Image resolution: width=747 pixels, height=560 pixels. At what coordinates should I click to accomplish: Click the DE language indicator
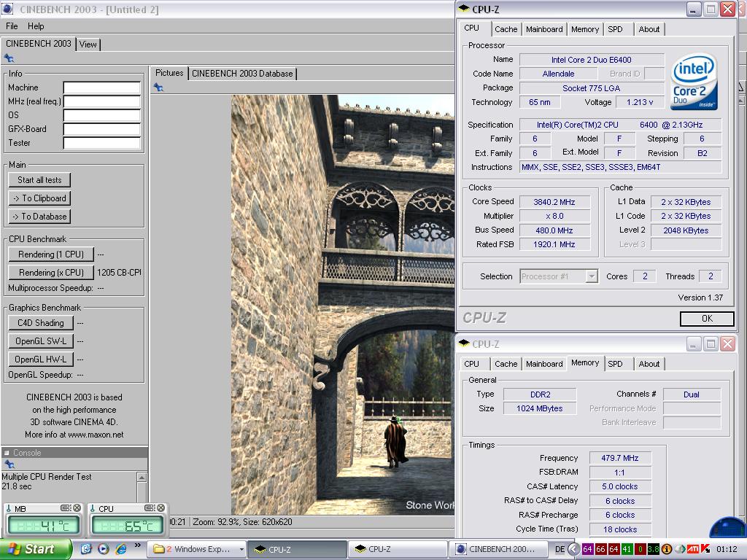tap(560, 549)
